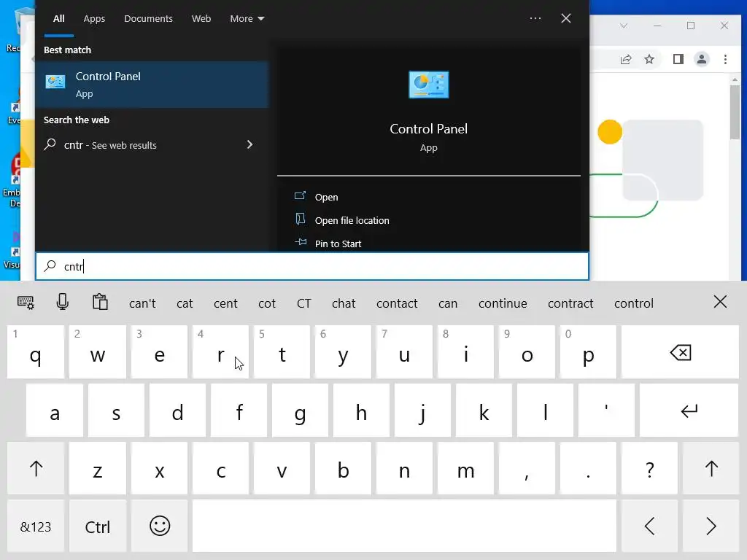Open keyboard settings icon
Image resolution: width=747 pixels, height=560 pixels.
[26, 303]
